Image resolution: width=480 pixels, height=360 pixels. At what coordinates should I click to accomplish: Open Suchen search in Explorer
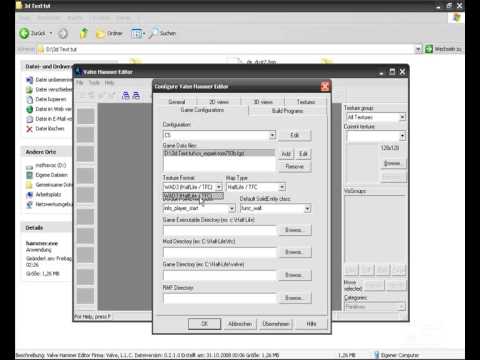(x=162, y=33)
